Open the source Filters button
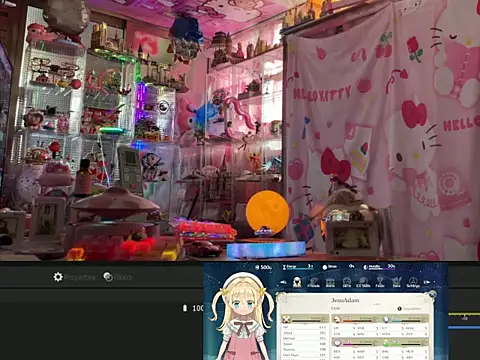Image resolution: width=480 pixels, height=360 pixels. click(118, 277)
